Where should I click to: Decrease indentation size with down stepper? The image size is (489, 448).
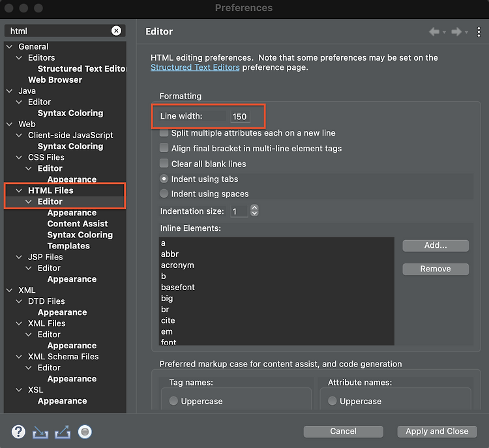point(254,213)
